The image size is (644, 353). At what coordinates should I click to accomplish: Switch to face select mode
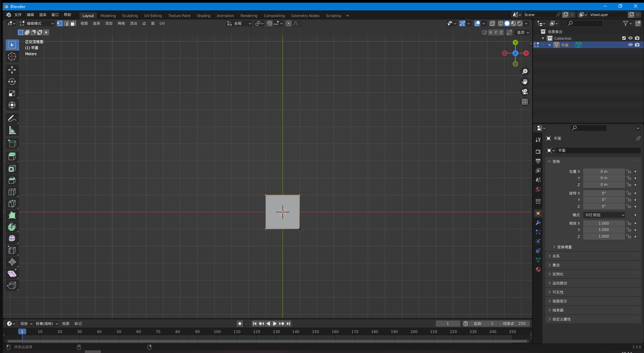point(73,23)
